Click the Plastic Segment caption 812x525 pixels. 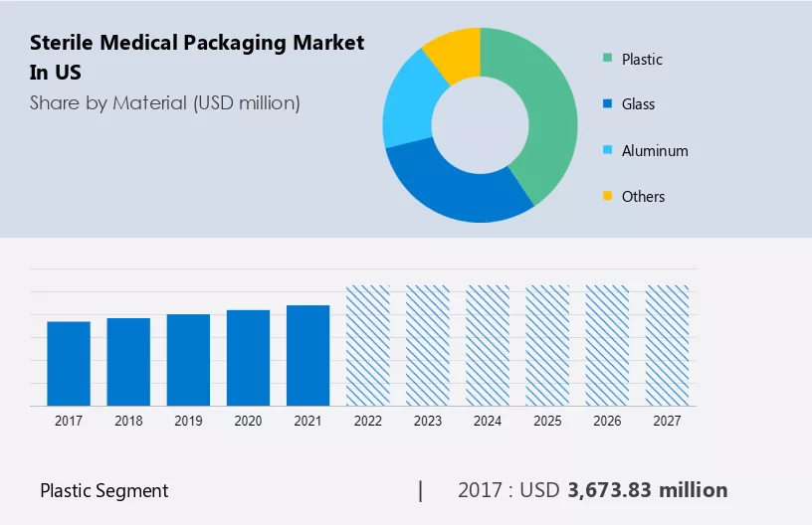pyautogui.click(x=104, y=491)
